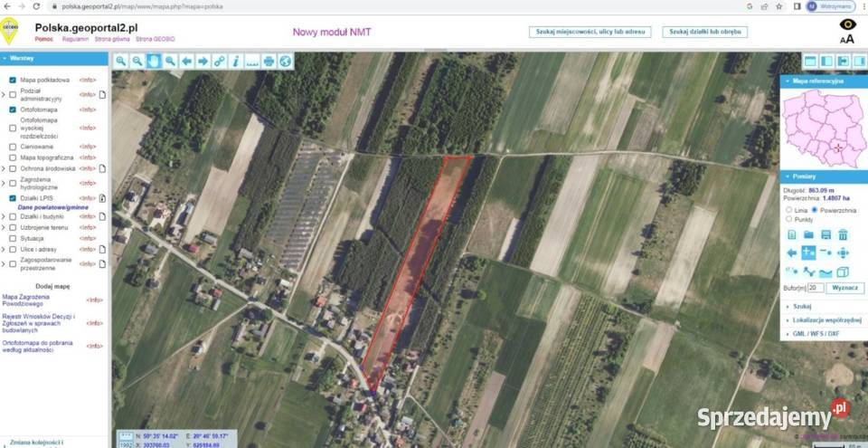Click the save measurement icon
868x448 pixels.
click(x=826, y=234)
